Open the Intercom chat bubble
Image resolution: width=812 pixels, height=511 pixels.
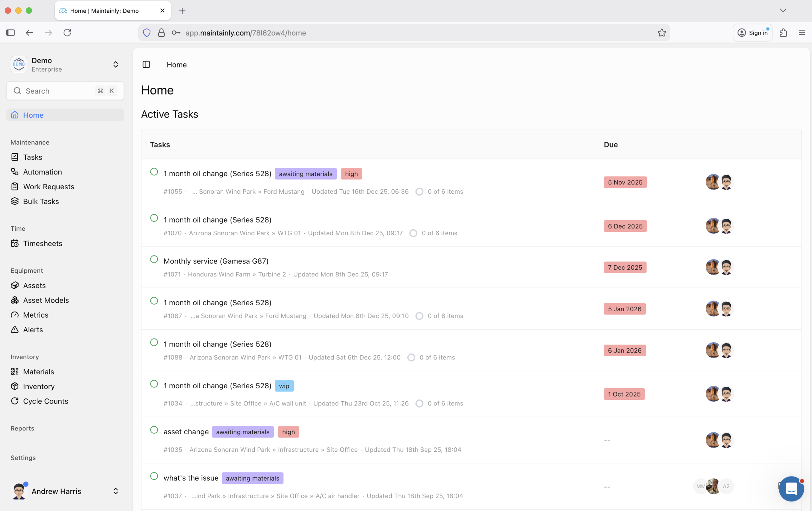click(791, 489)
